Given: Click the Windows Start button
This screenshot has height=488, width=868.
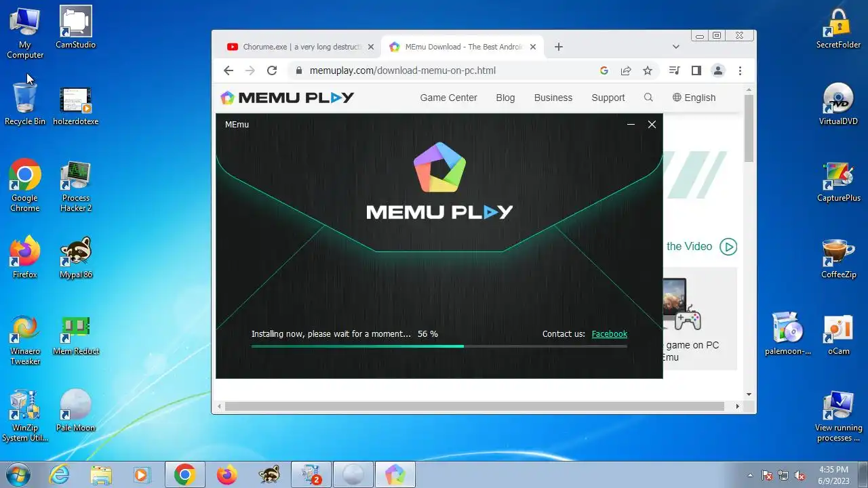Looking at the screenshot, I should pos(18,474).
